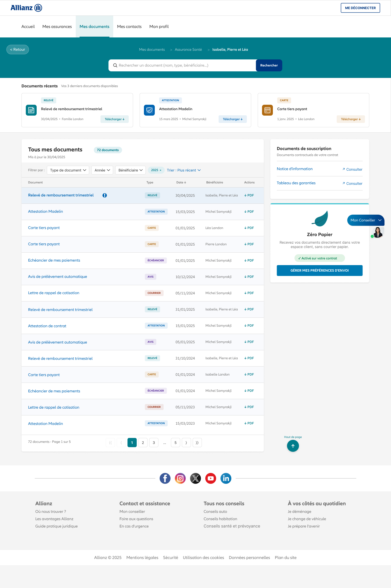Download PDF of 05/11/2023 Lettre de rappel
Screen dimensions: 391x588
pyautogui.click(x=249, y=407)
